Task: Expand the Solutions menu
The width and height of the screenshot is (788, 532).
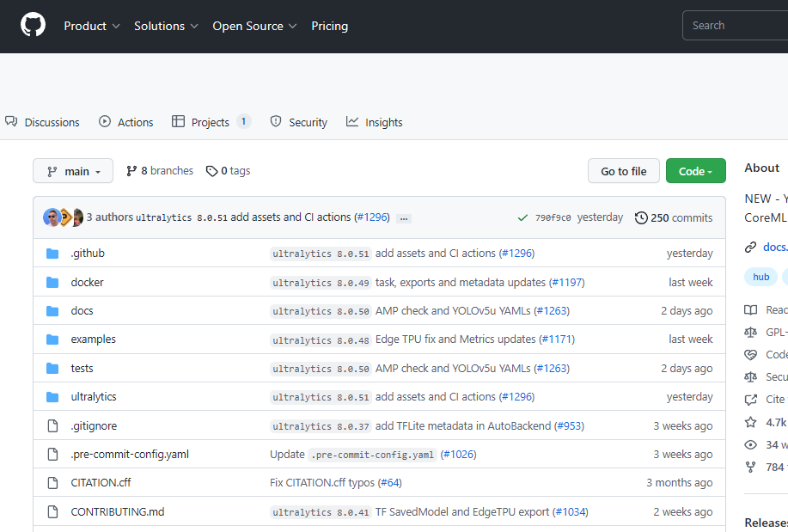Action: [x=166, y=26]
